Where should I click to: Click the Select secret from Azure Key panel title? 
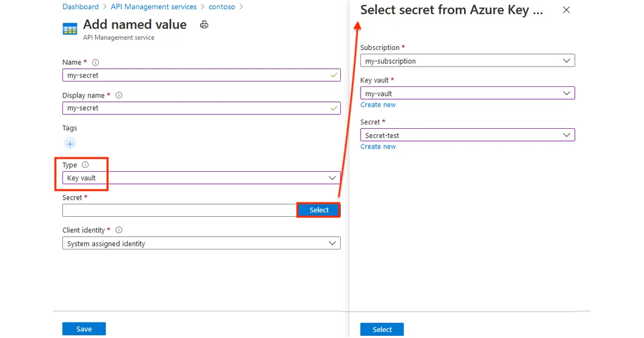tap(452, 10)
